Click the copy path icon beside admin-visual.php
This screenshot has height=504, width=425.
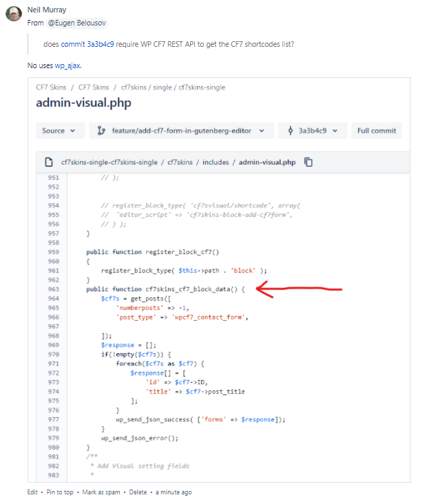coord(309,162)
